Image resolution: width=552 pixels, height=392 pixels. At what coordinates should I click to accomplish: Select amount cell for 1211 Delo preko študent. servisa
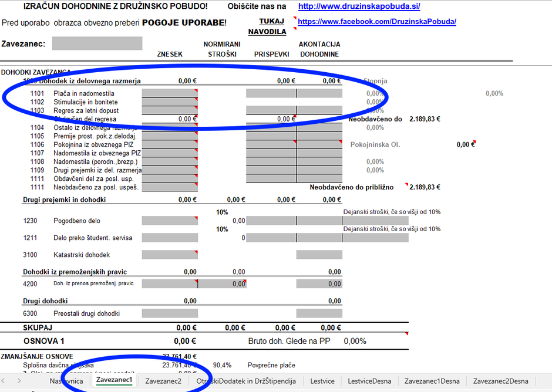[170, 238]
